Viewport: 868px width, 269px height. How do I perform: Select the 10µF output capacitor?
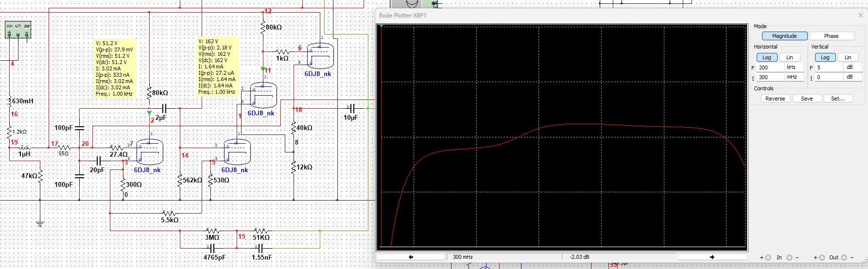click(x=351, y=108)
